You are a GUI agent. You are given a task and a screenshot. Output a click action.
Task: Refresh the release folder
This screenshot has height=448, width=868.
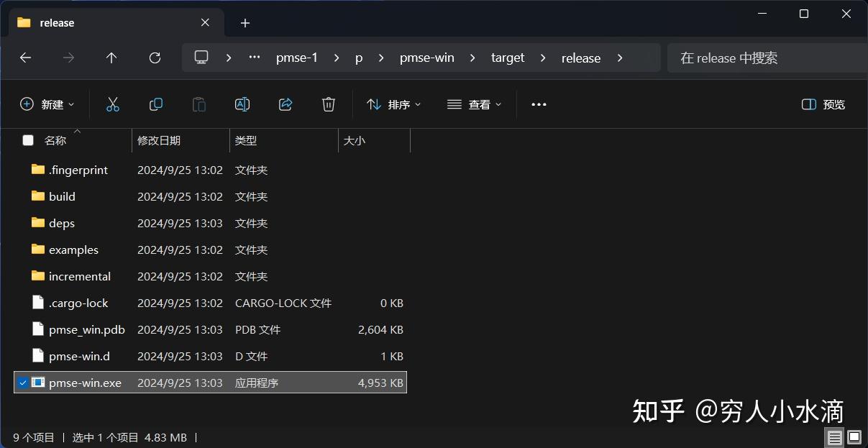154,58
